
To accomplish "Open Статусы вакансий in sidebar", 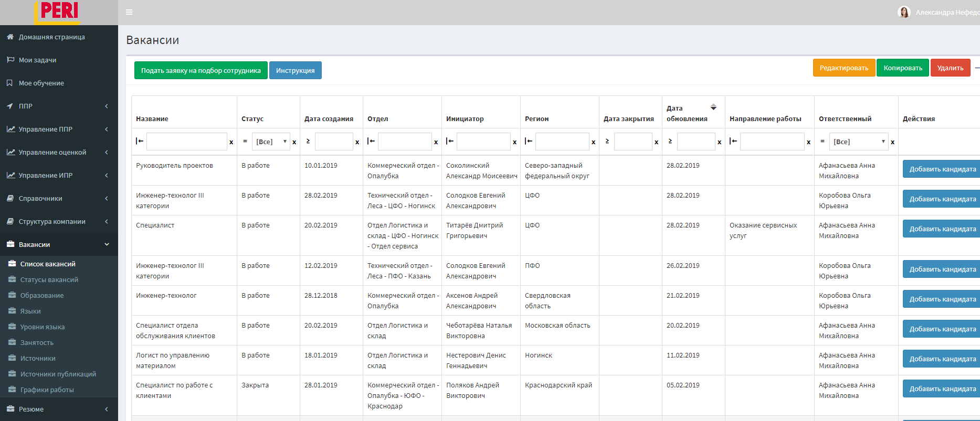I will coord(49,279).
